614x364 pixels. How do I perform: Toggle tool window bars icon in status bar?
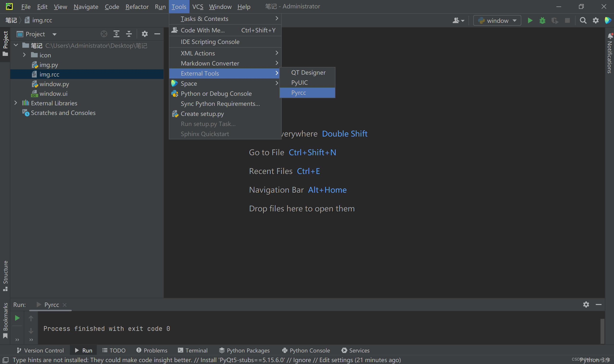click(x=5, y=360)
